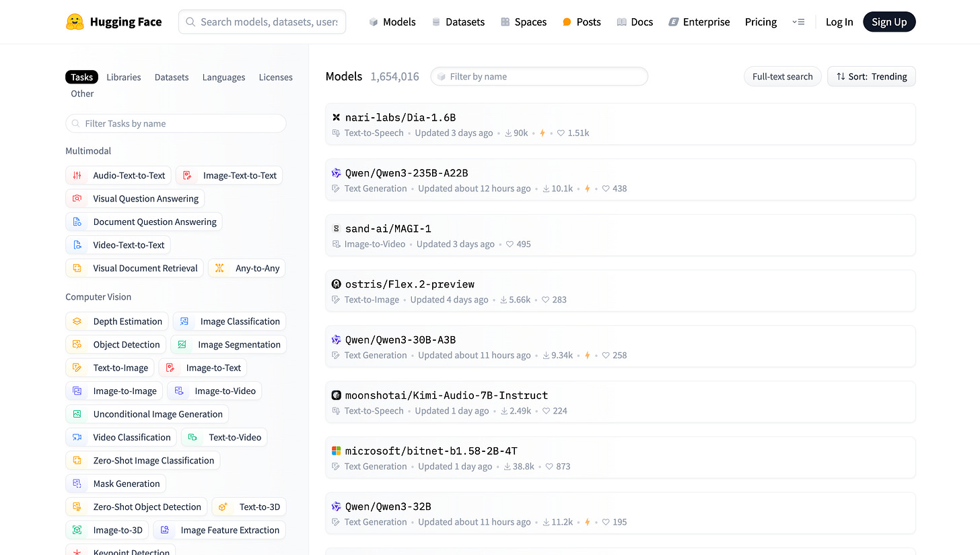Select the Audio-Text-to-Text task icon

coord(77,175)
